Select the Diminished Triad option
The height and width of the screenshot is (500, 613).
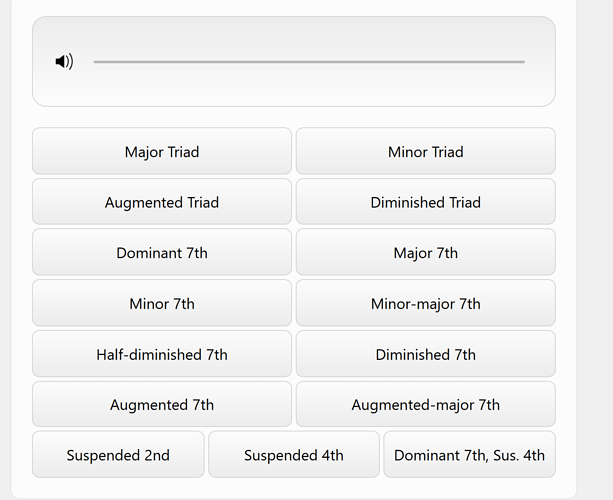point(425,202)
